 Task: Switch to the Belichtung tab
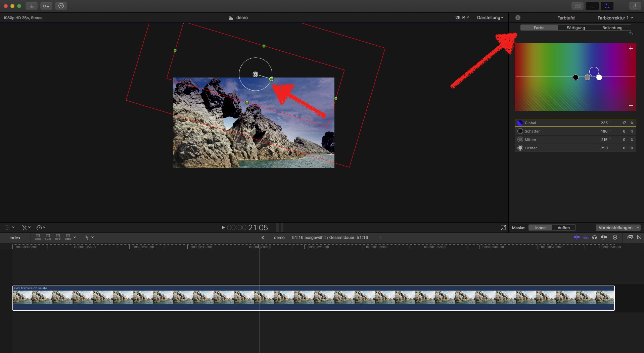612,28
